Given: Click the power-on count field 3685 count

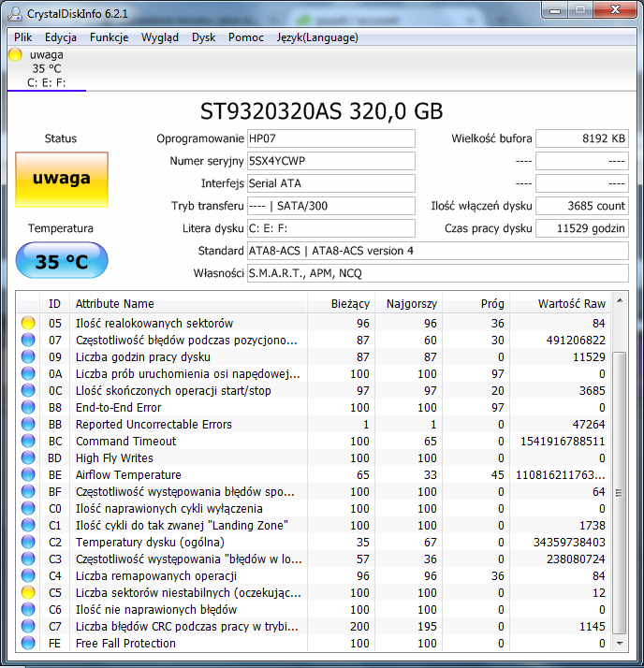Looking at the screenshot, I should pyautogui.click(x=582, y=206).
